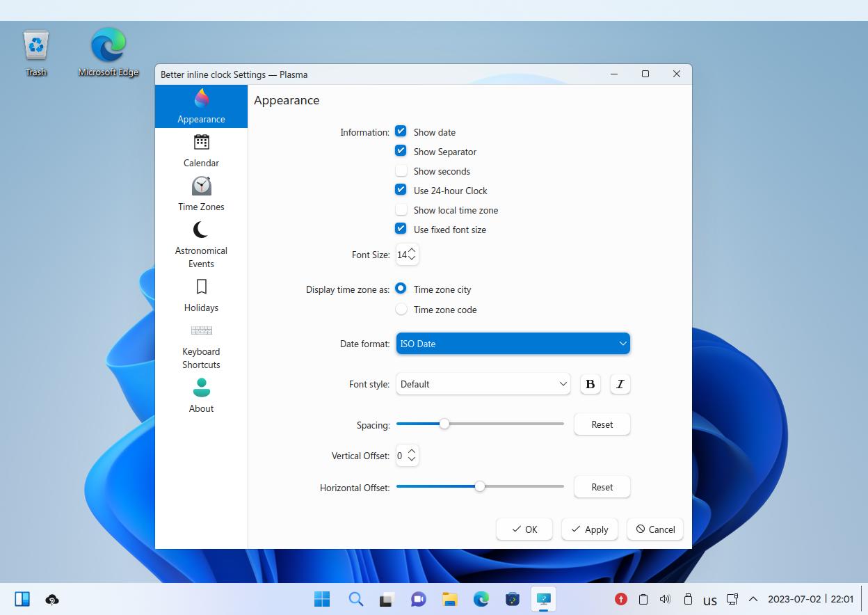Viewport: 868px width, 615px height.
Task: Open the Time Zones settings page
Action: 201,194
